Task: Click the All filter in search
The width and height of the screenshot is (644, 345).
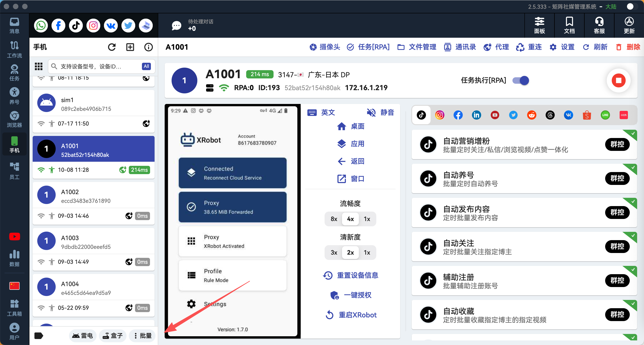Action: click(x=146, y=66)
